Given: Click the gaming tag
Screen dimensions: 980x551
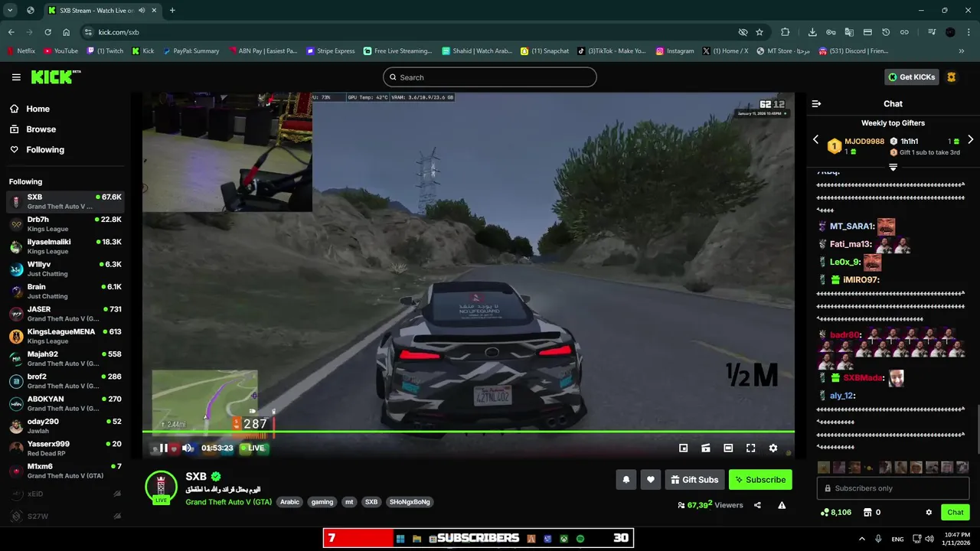Looking at the screenshot, I should [x=322, y=502].
